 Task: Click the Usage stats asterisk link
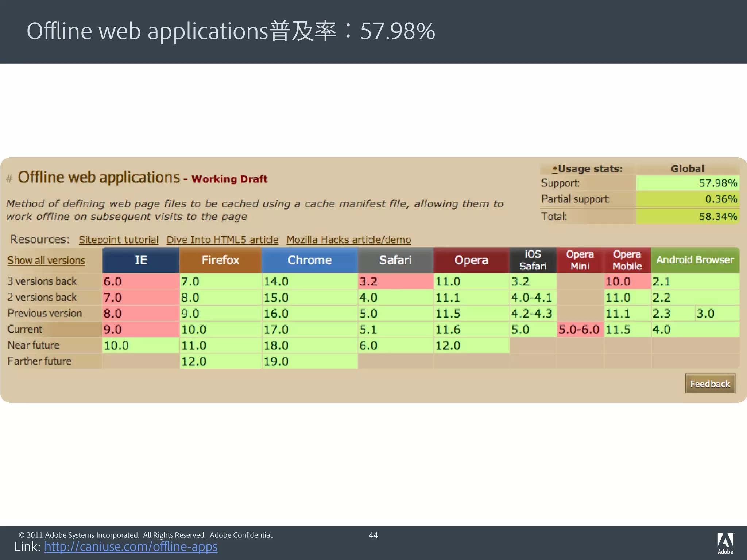click(x=555, y=168)
